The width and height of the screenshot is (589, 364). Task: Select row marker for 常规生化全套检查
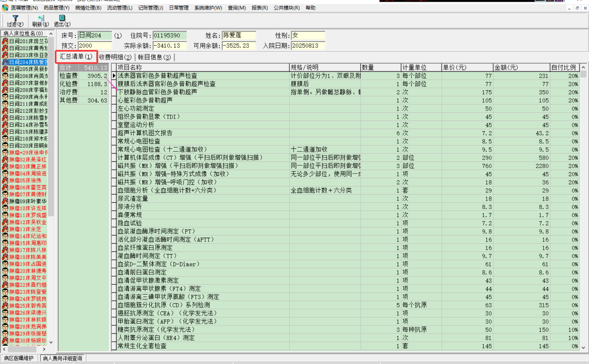tap(114, 346)
